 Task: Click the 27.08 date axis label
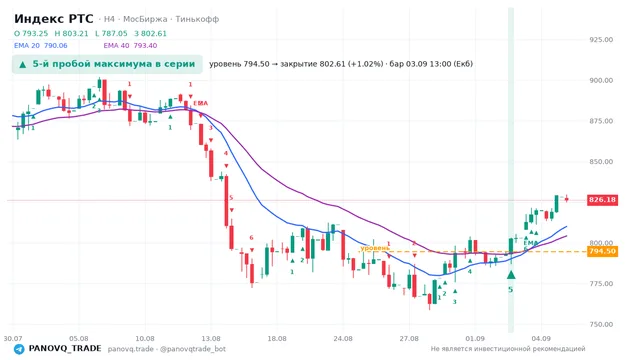tap(409, 338)
